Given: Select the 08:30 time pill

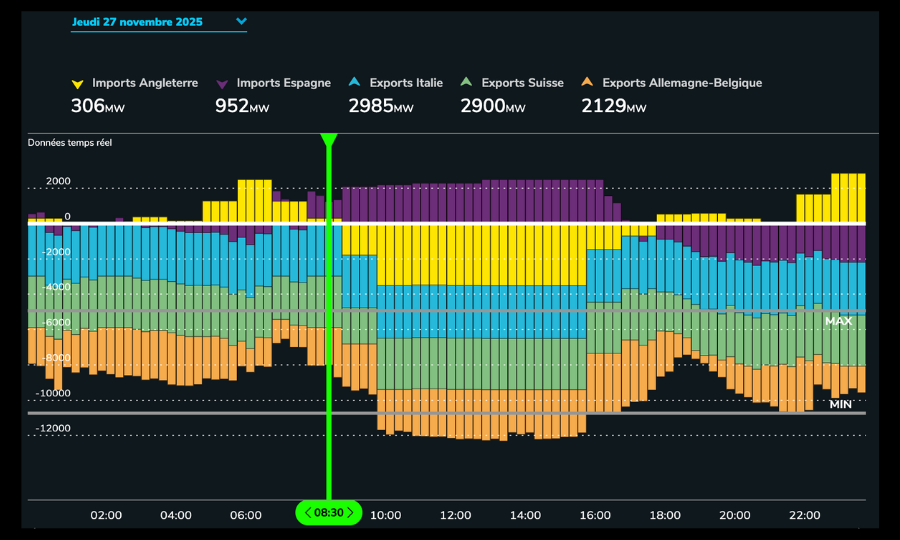Looking at the screenshot, I should pos(328,513).
